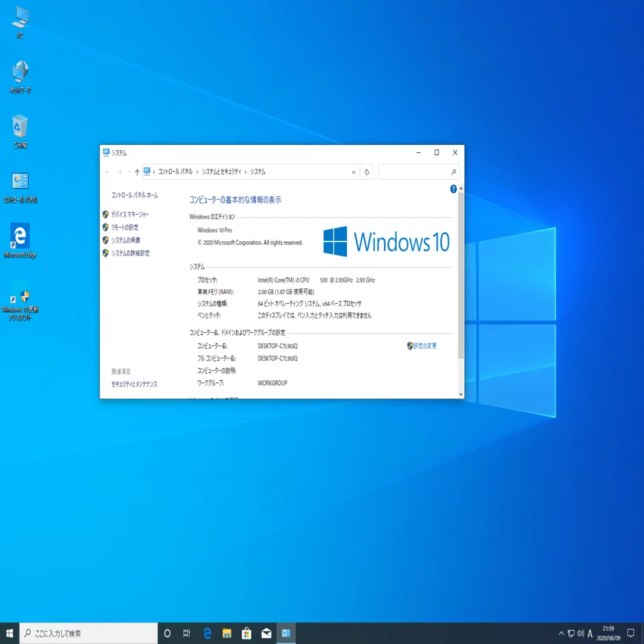Viewport: 644px width, 644px height.
Task: Open the recent locations dropdown arrow
Action: [x=129, y=172]
